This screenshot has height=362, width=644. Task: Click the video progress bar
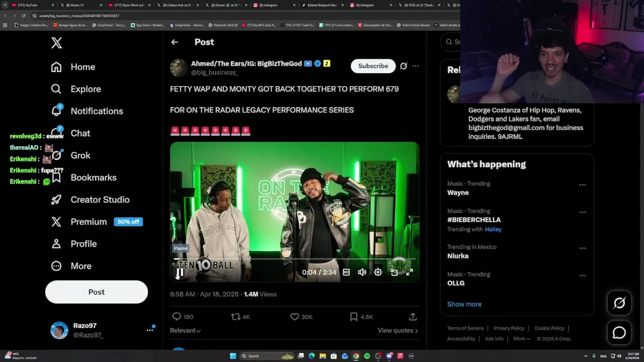294,259
